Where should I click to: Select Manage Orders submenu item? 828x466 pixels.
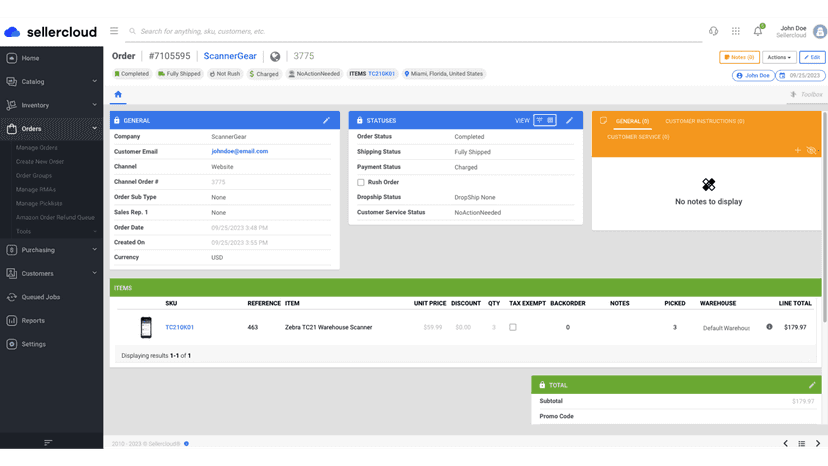click(36, 147)
